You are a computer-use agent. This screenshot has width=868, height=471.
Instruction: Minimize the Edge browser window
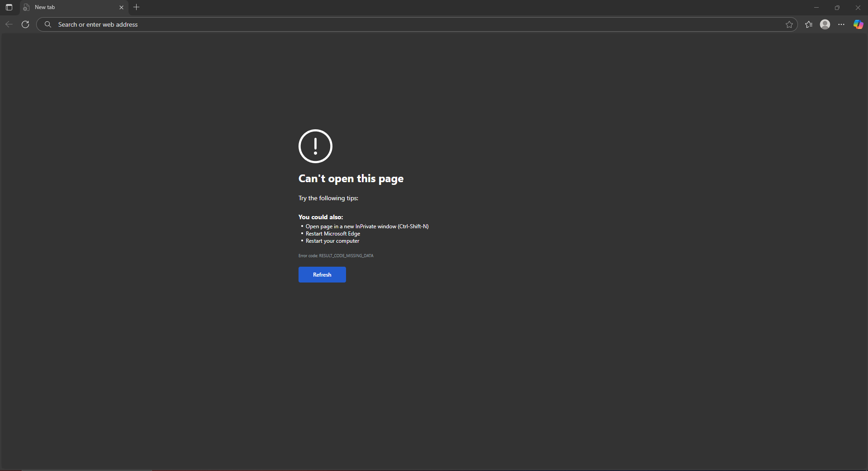click(816, 7)
